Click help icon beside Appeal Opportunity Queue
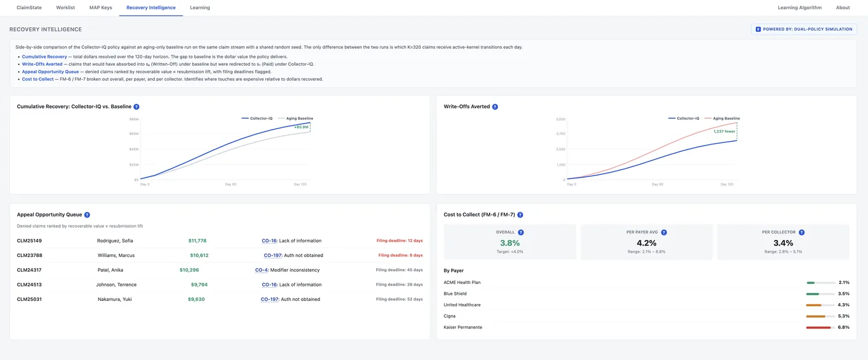 [87, 215]
